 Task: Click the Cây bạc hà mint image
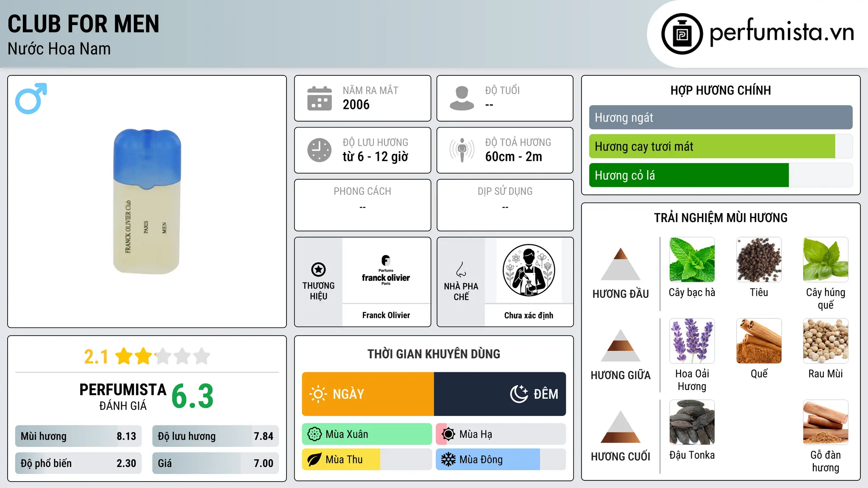click(692, 260)
